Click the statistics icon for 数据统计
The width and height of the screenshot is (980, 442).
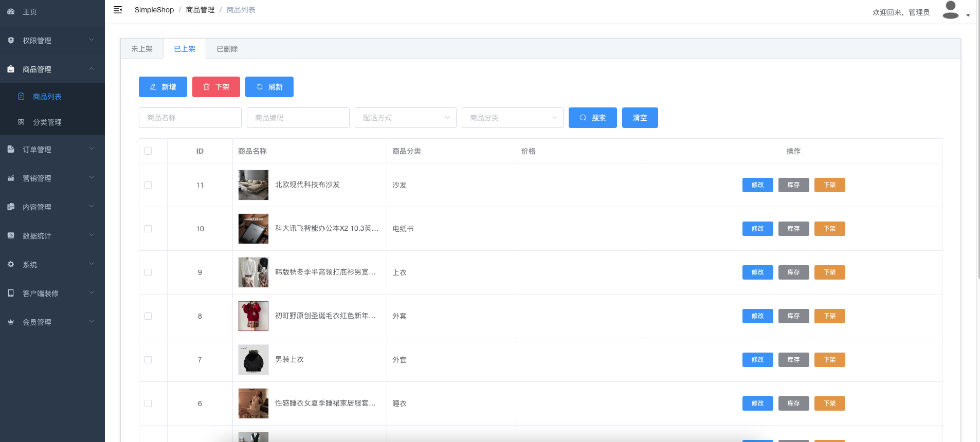(x=11, y=235)
